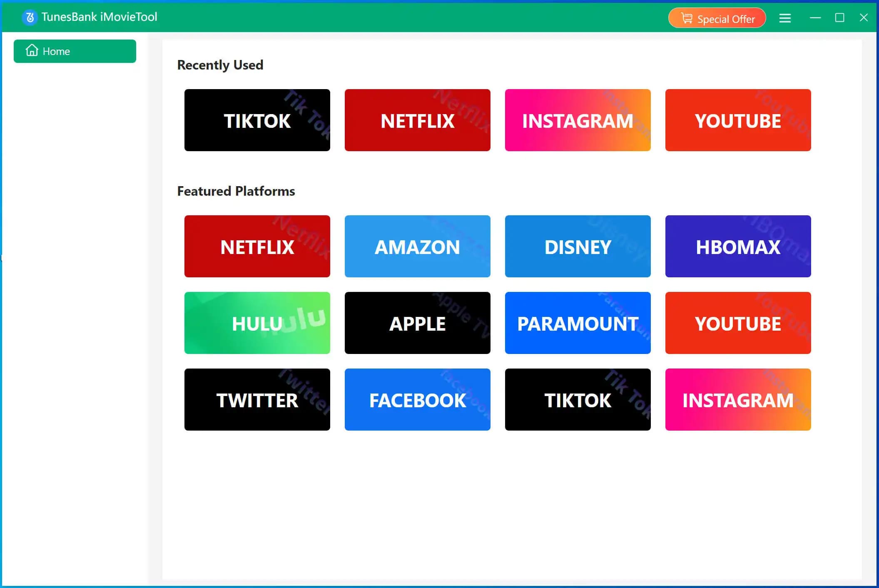Open the Paramount platform tile
Viewport: 879px width, 588px height.
578,323
